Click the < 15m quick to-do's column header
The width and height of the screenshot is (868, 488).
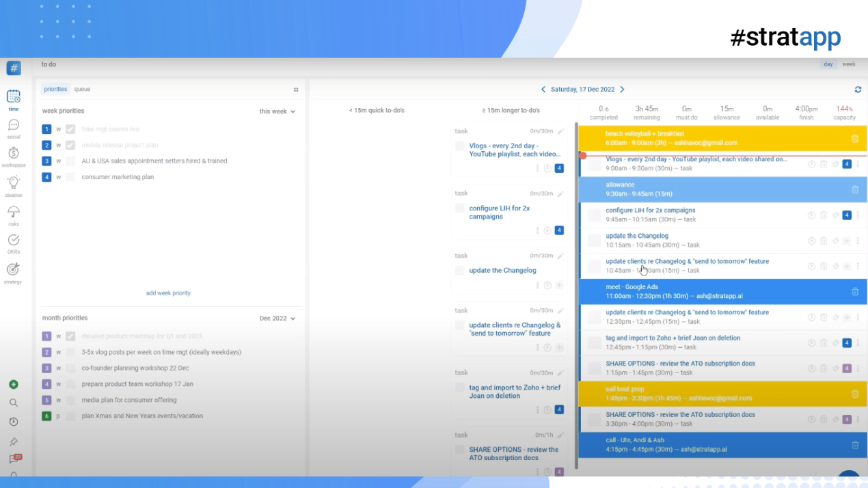click(x=376, y=111)
